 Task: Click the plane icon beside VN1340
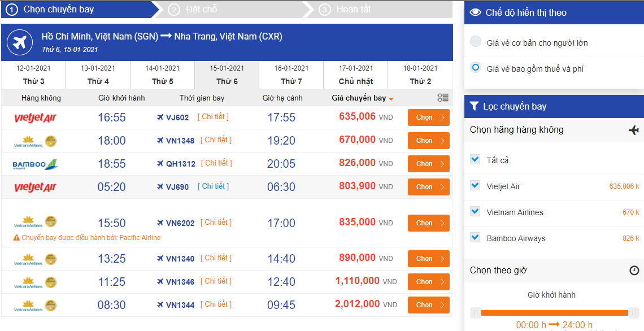click(160, 258)
